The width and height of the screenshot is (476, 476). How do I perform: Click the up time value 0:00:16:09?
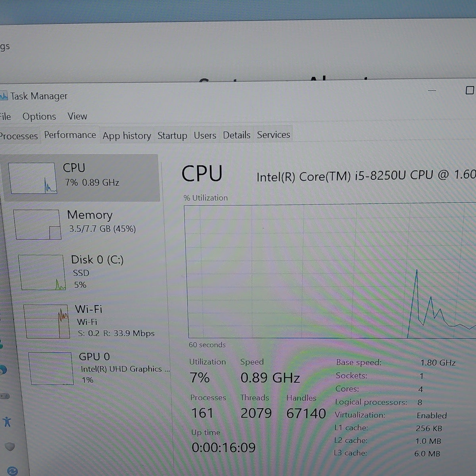(x=223, y=448)
